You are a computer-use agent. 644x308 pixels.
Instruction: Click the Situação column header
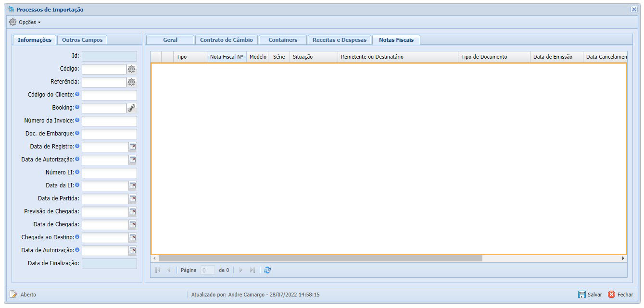pos(314,57)
